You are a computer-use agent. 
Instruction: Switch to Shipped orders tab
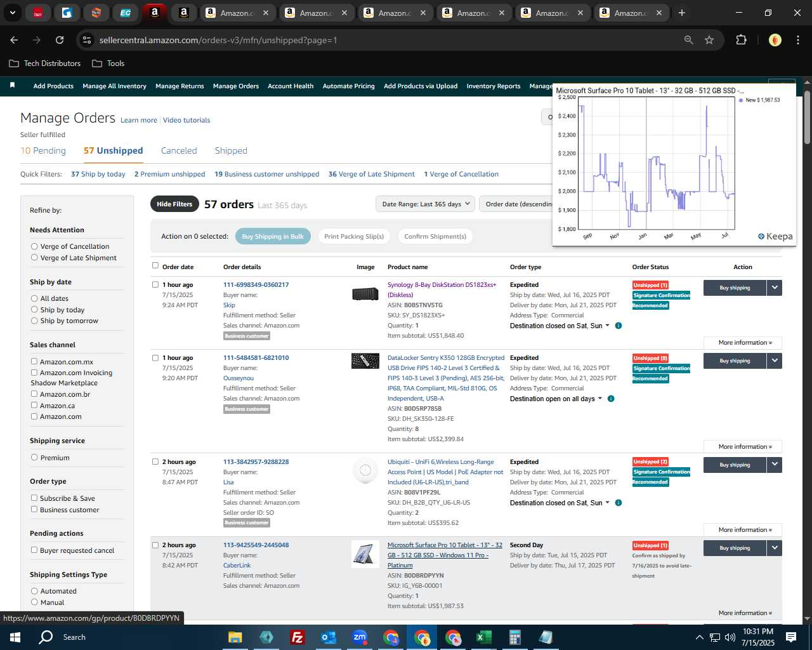pyautogui.click(x=231, y=150)
